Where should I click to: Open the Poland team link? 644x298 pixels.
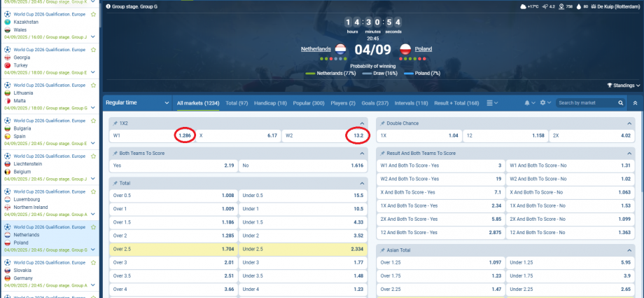click(423, 49)
